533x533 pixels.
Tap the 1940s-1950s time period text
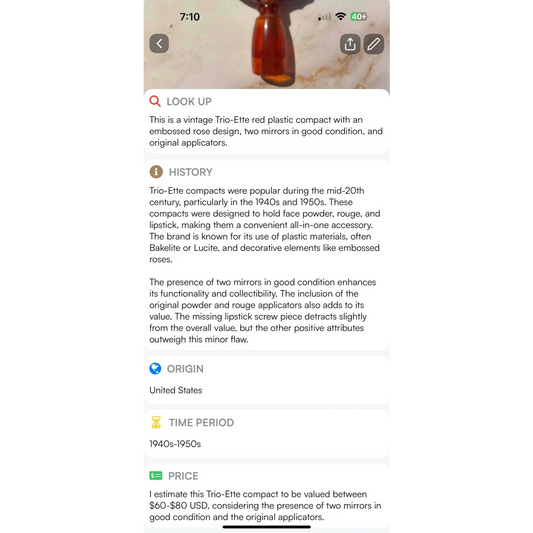(175, 444)
